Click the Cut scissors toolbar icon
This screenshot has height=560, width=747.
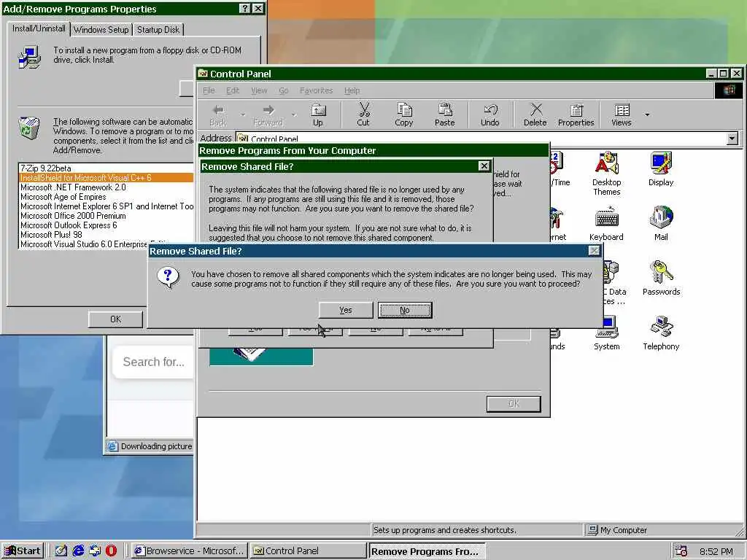[x=363, y=115]
